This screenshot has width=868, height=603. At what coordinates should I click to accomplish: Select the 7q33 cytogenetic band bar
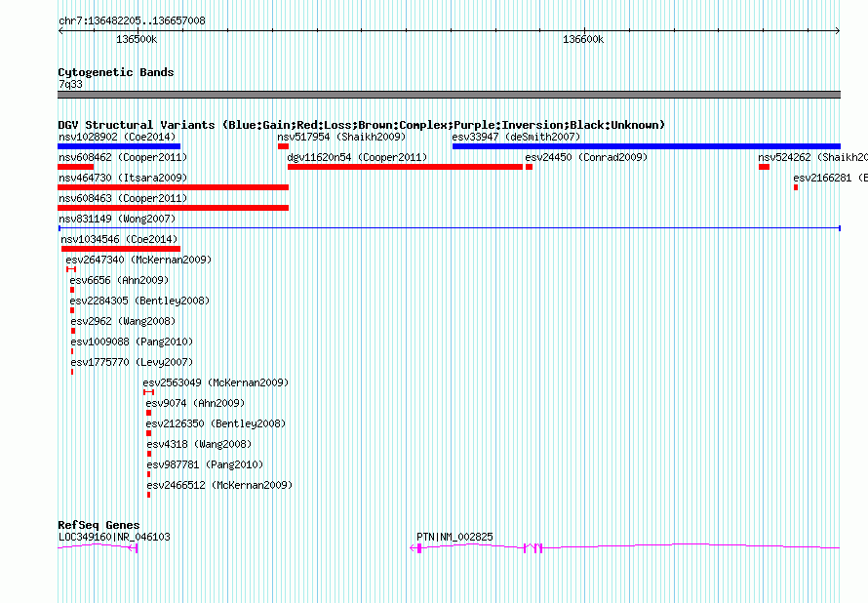[x=449, y=95]
